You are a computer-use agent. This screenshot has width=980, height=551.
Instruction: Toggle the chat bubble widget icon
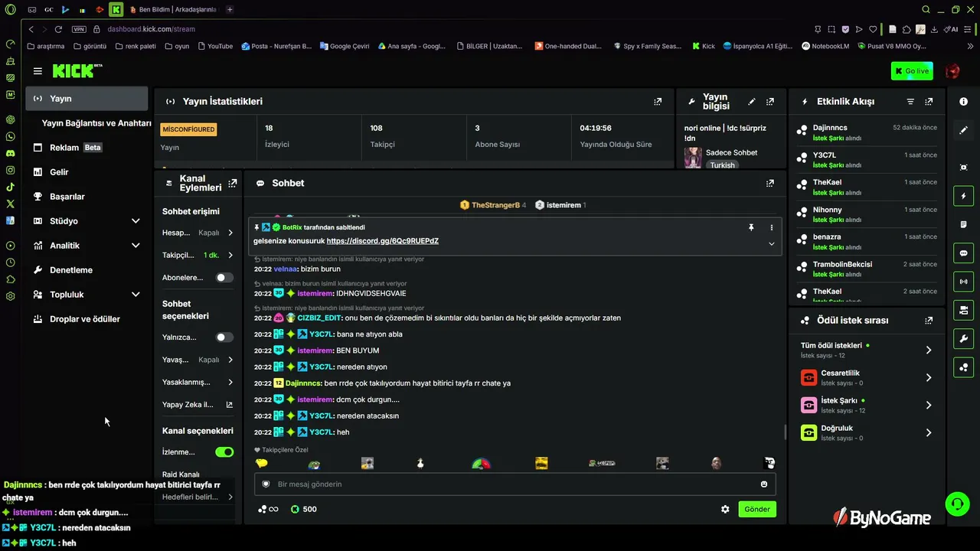tap(963, 253)
